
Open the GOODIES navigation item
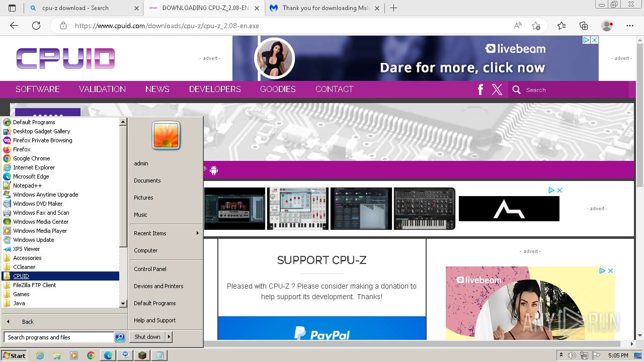(x=278, y=89)
